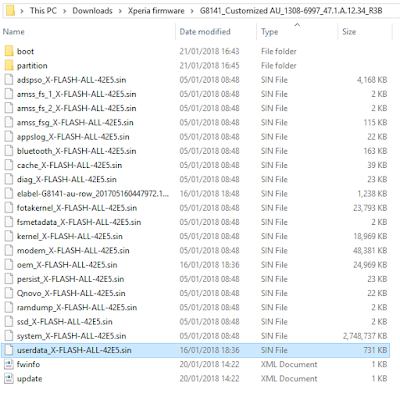The height and width of the screenshot is (393, 400).
Task: Expand the chevron after Downloads breadcrumb
Action: click(120, 11)
